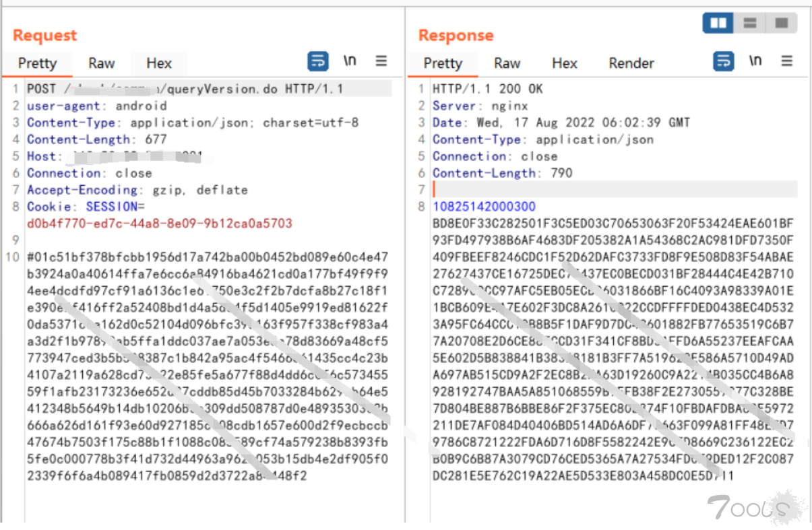812x530 pixels.
Task: Switch Request view to Raw tab
Action: (x=101, y=63)
